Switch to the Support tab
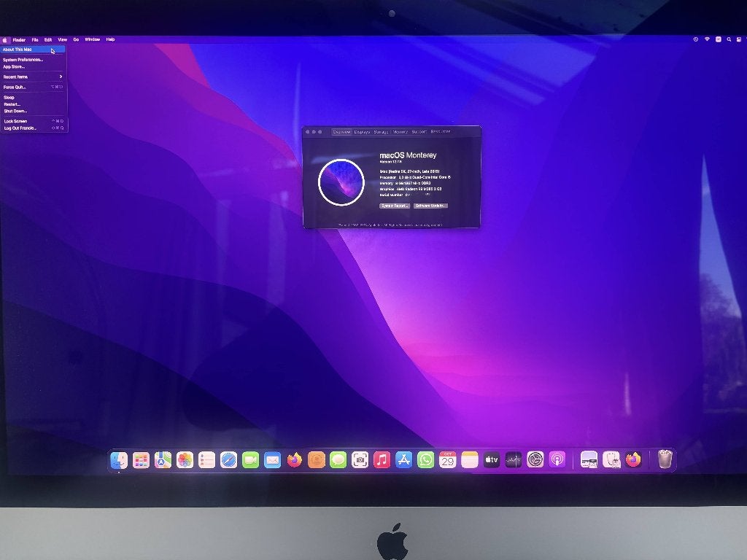 click(419, 131)
